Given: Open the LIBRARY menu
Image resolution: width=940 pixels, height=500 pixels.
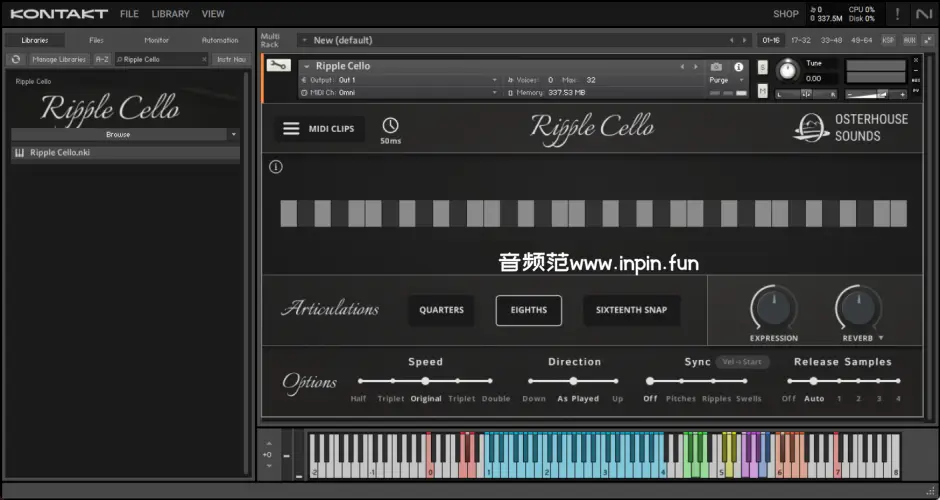Looking at the screenshot, I should (170, 14).
